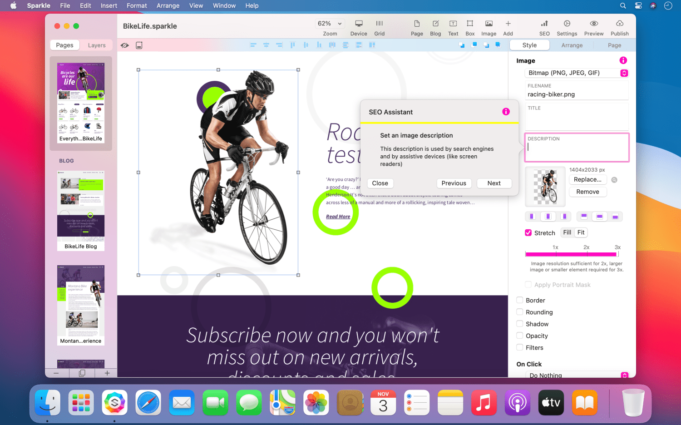Enable the Filters checkbox
The image size is (681, 425).
tap(519, 347)
